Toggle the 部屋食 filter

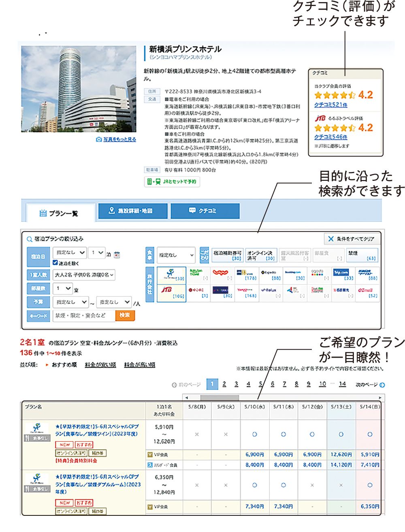click(x=328, y=255)
